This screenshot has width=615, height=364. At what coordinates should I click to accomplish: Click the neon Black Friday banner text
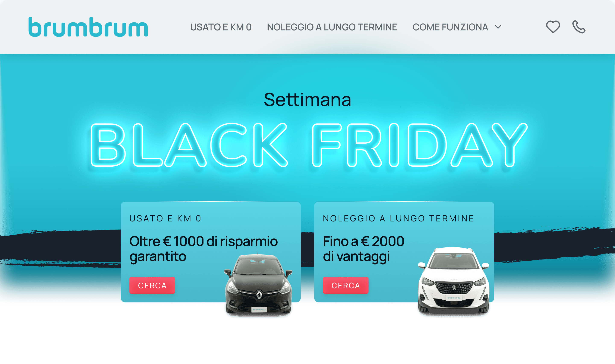[309, 145]
